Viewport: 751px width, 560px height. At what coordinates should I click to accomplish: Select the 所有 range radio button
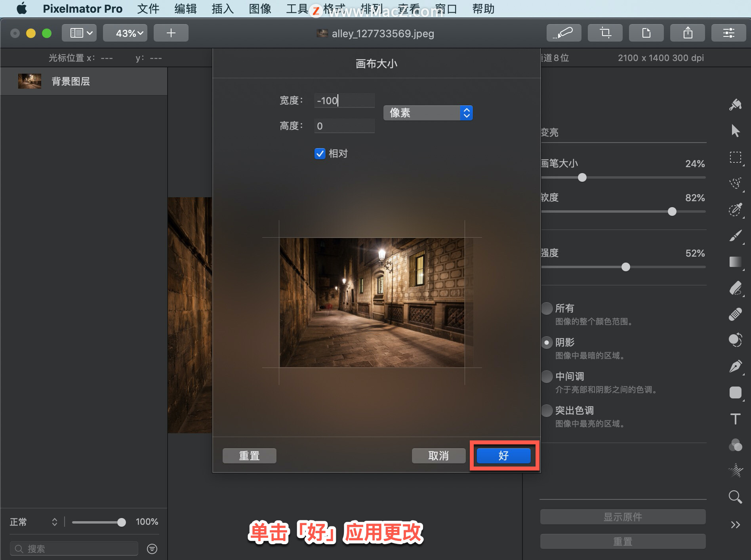tap(547, 308)
